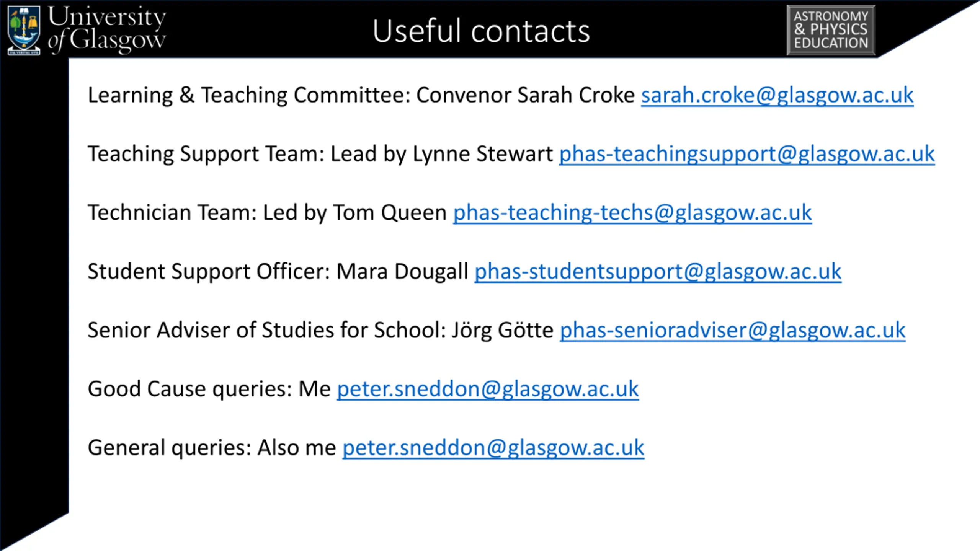
Task: Click the 'Student Support Officer: Mara Dougall' text
Action: [x=278, y=272]
